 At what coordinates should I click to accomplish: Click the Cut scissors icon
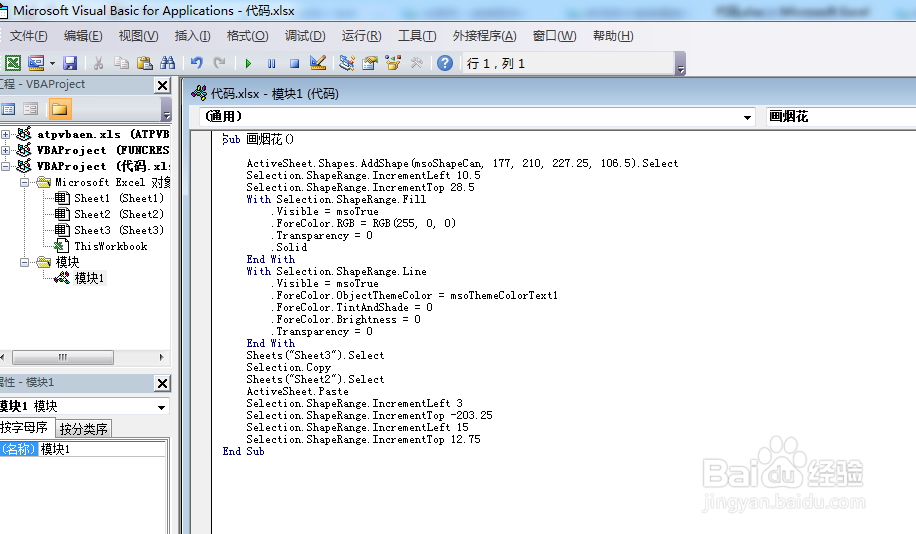tap(98, 63)
